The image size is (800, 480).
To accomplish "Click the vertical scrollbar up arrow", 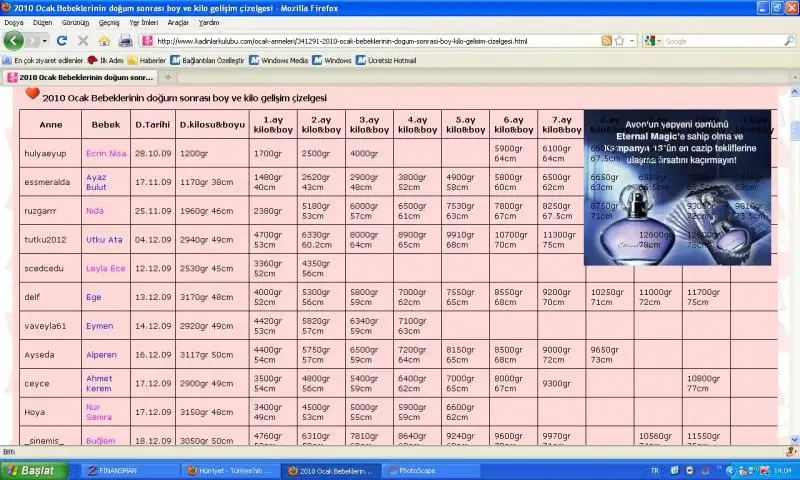I will (x=794, y=92).
